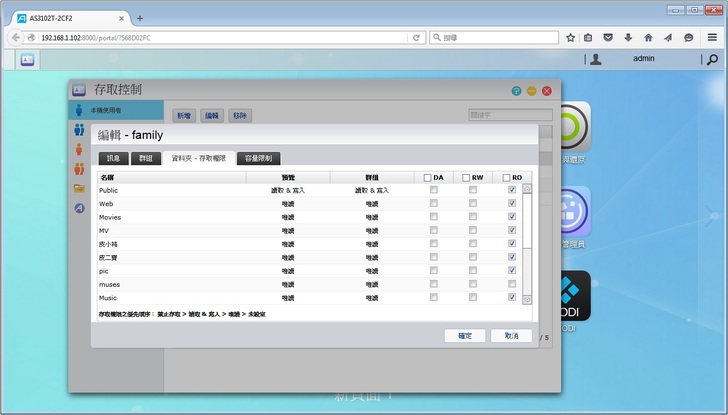This screenshot has height=415, width=728.
Task: Open a new browser tab with plus icon
Action: [140, 18]
